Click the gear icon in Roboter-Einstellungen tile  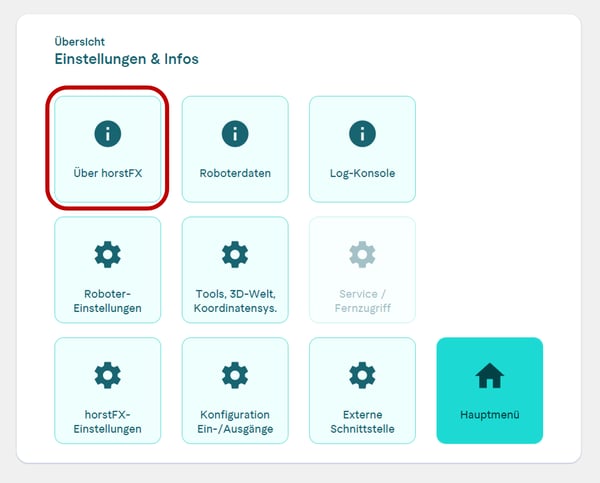[x=107, y=254]
